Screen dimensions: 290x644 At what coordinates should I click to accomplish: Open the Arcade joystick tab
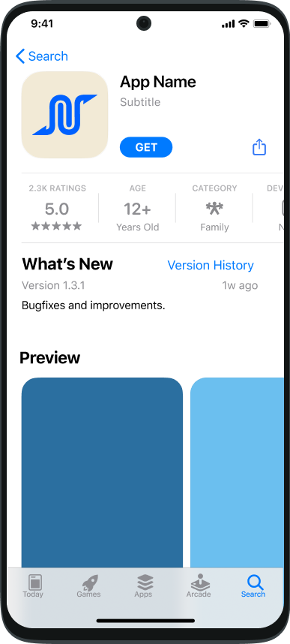coord(199,586)
